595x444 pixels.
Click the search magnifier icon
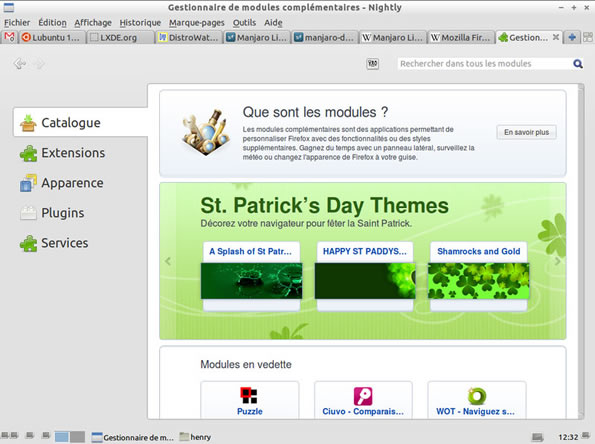click(578, 64)
